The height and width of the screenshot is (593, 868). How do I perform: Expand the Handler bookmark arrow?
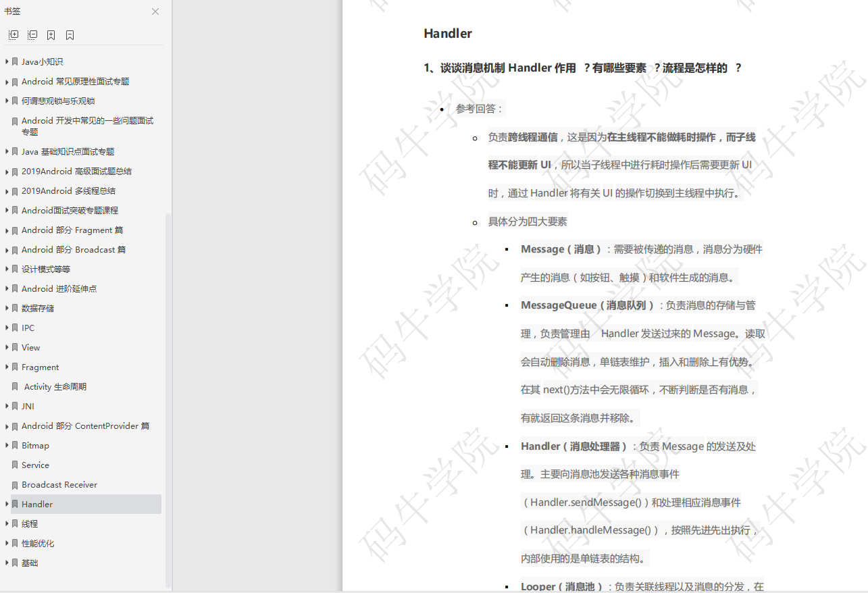[7, 504]
